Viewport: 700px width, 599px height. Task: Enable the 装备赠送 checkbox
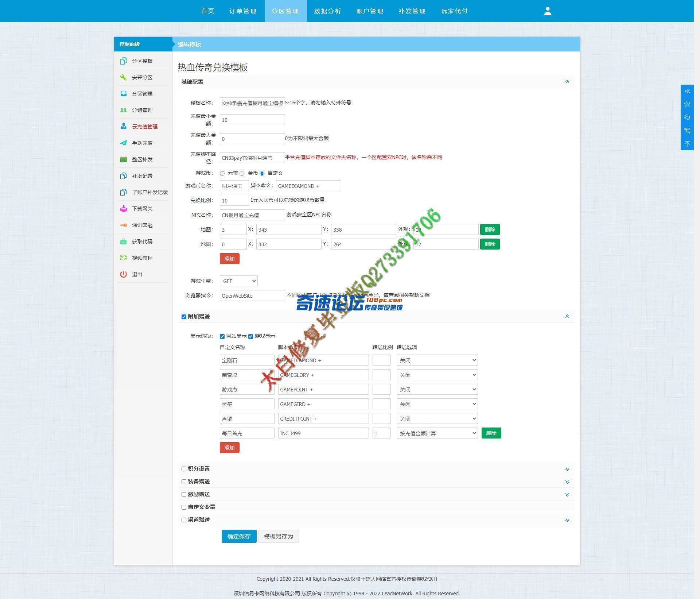click(x=184, y=482)
